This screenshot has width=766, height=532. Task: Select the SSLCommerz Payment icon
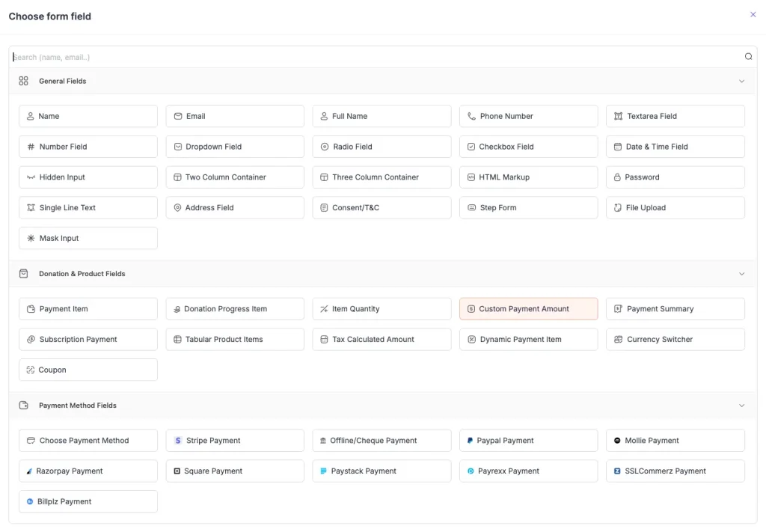coord(616,471)
